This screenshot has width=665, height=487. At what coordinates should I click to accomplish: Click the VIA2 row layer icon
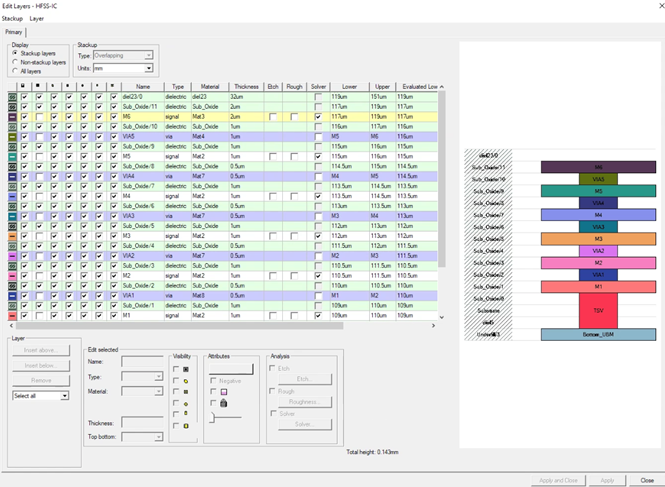click(x=11, y=255)
